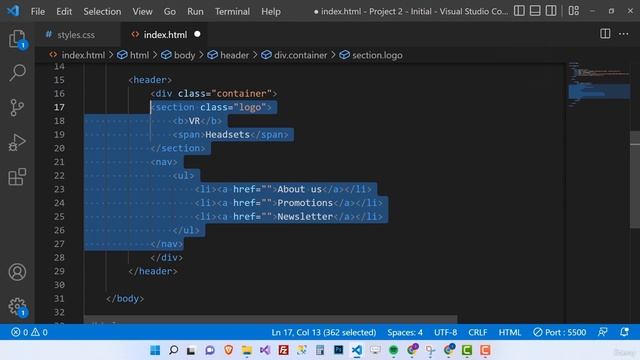
Task: Open the Calculator icon on taskbar
Action: [320, 350]
